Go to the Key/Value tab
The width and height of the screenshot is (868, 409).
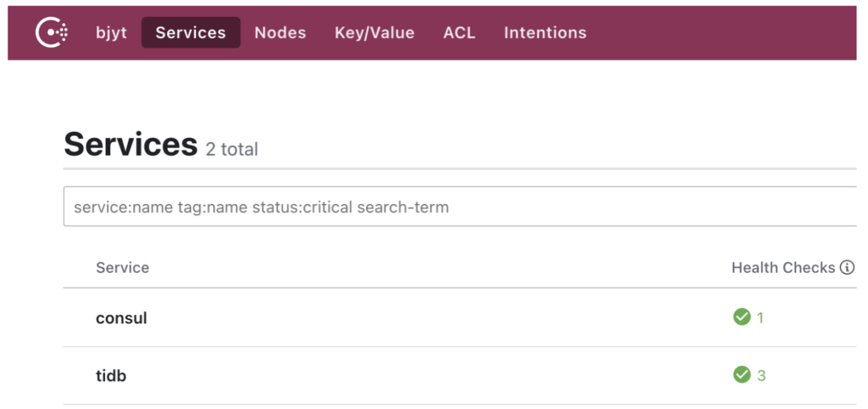(375, 33)
